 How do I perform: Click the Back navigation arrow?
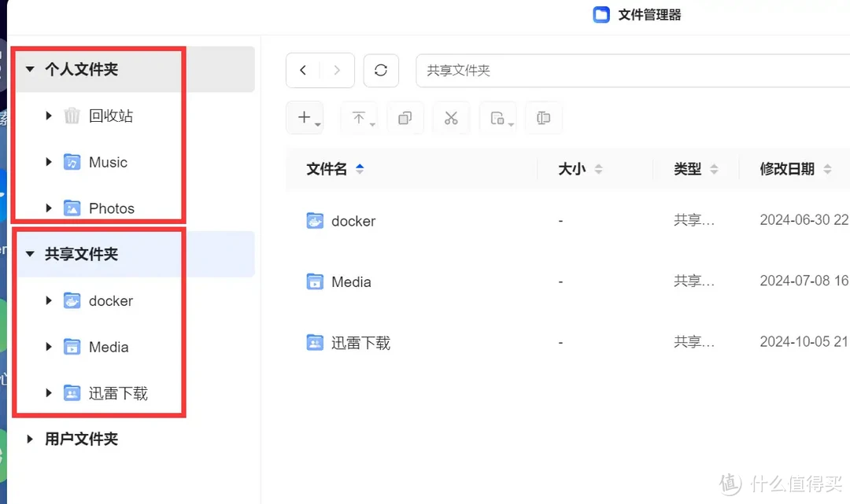303,70
